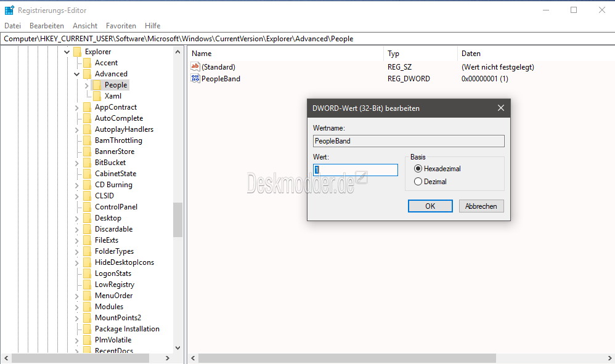
Task: Click Abbrechen to cancel the dialog
Action: (x=481, y=206)
